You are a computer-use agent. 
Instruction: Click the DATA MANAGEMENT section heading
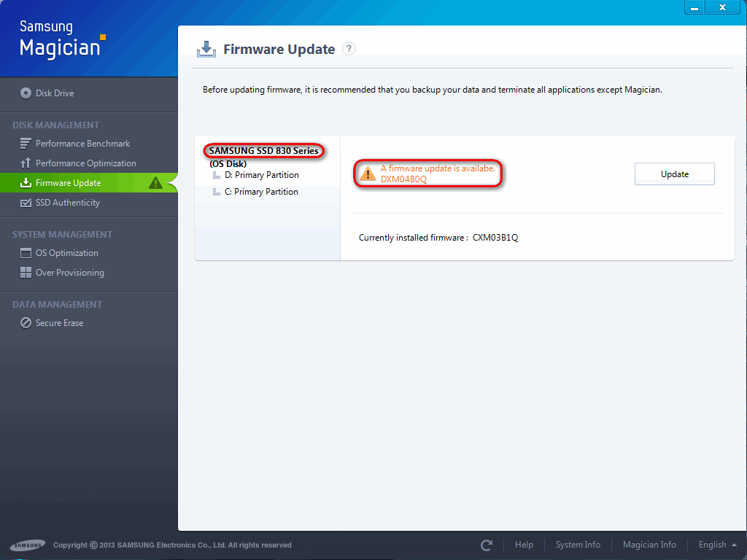[x=57, y=305]
